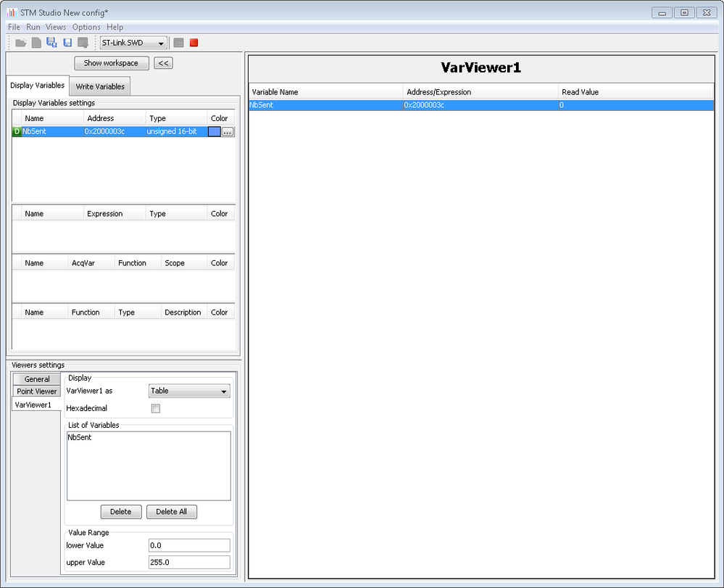
Task: Click the new document toolbar icon
Action: (36, 43)
